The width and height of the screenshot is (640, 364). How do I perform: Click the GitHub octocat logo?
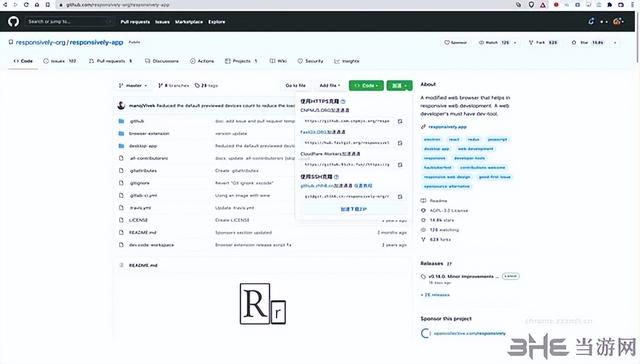pyautogui.click(x=13, y=21)
